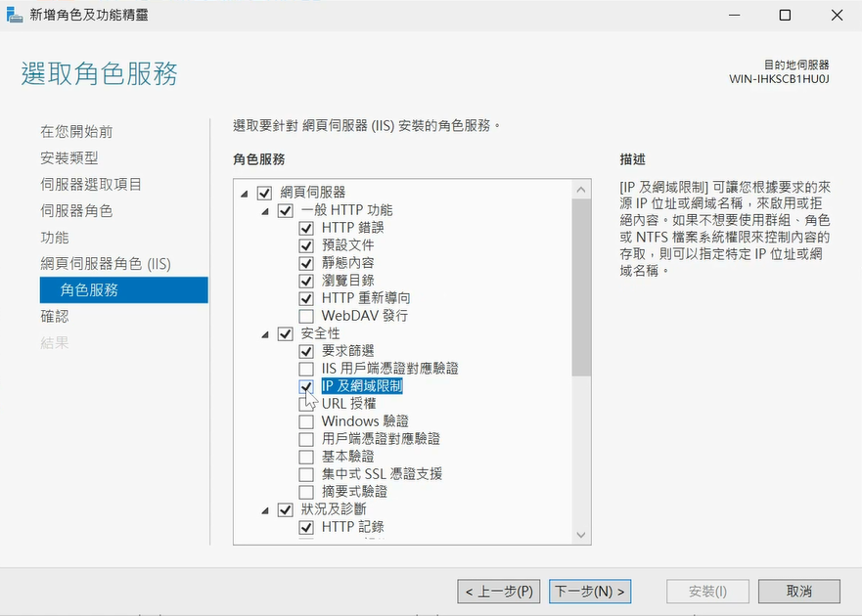
Task: Select the IP 及網域限制 label
Action: point(362,386)
